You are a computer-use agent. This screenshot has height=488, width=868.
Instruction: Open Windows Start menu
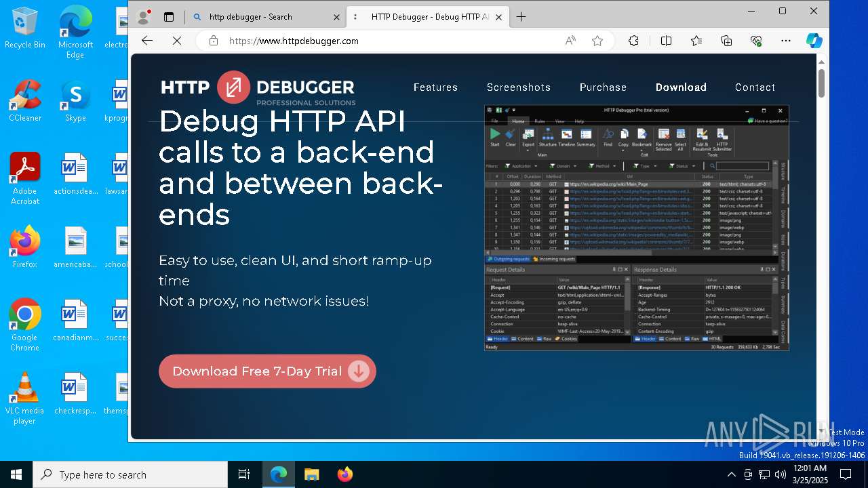click(x=16, y=474)
